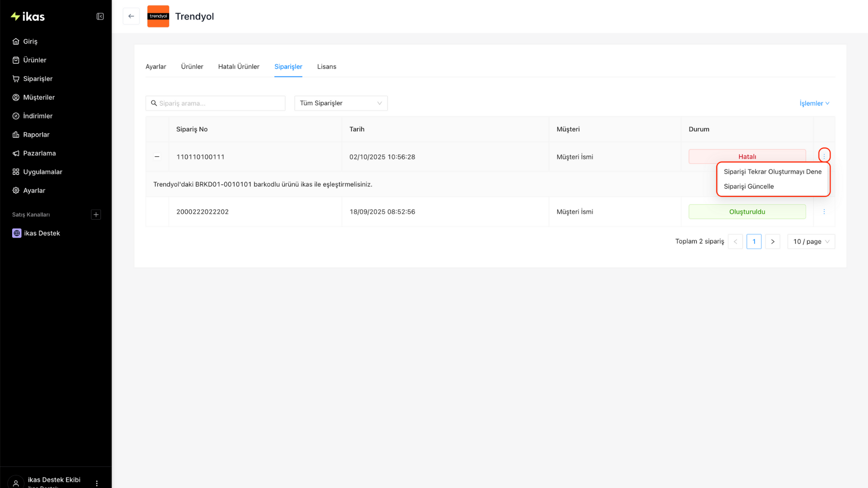Click the Pazarlama megaphone icon
The height and width of the screenshot is (488, 868).
coord(16,153)
